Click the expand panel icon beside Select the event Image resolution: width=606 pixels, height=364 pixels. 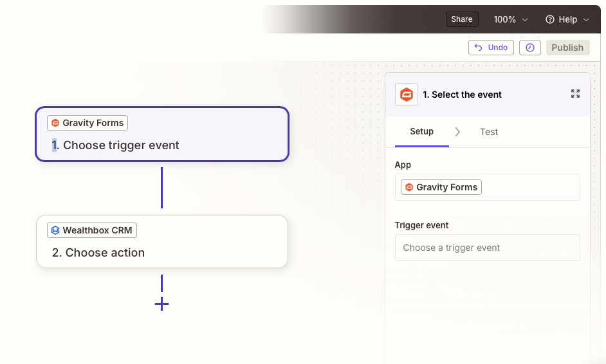(x=575, y=93)
